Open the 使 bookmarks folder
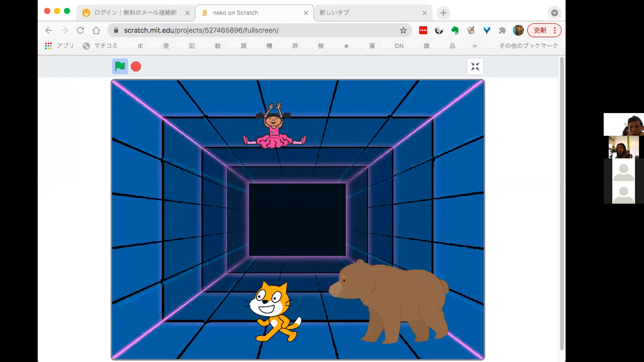This screenshot has height=362, width=644. pos(161,46)
